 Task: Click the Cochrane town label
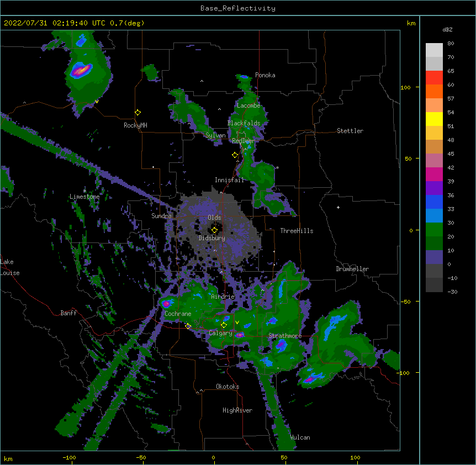coord(178,314)
